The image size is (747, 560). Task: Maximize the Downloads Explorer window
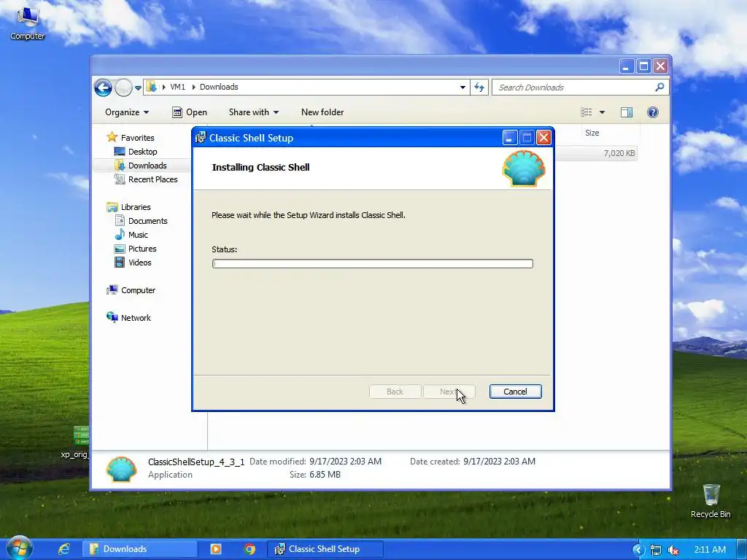(x=643, y=66)
